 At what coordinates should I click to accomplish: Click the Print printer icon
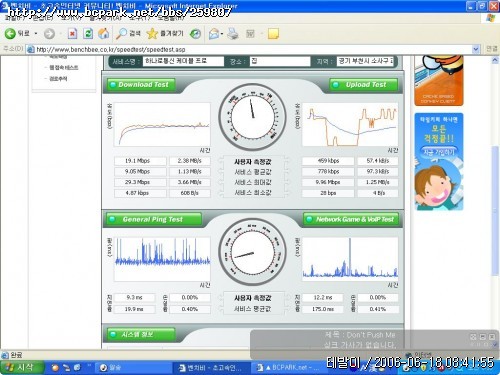click(233, 34)
